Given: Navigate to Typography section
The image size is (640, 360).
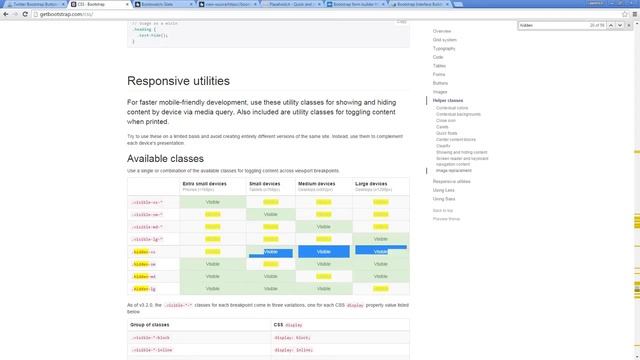Looking at the screenshot, I should (444, 49).
